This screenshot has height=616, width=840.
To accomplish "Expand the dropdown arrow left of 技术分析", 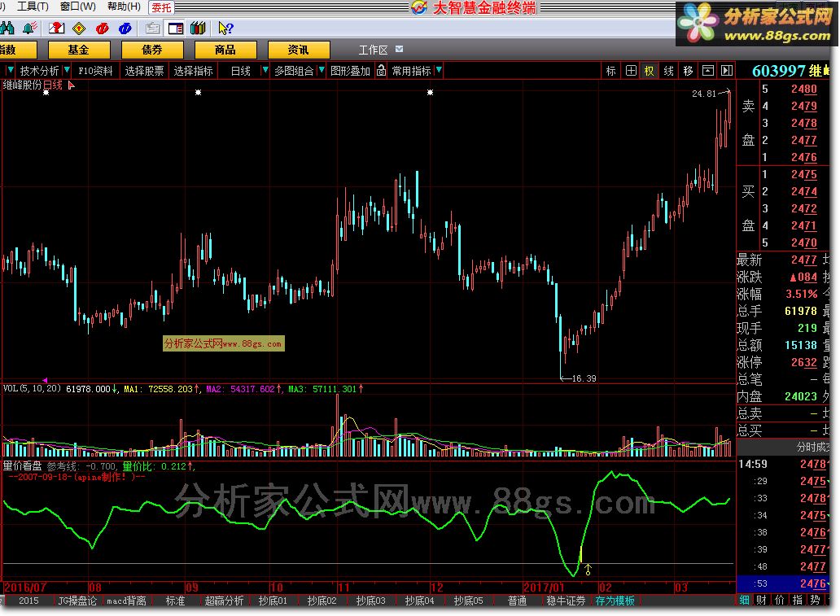I will pyautogui.click(x=10, y=70).
